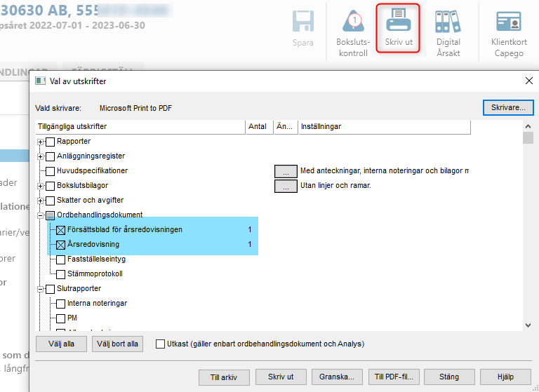Expand the Rapporter tree node
Screen dimensions: 539x392
[40, 142]
